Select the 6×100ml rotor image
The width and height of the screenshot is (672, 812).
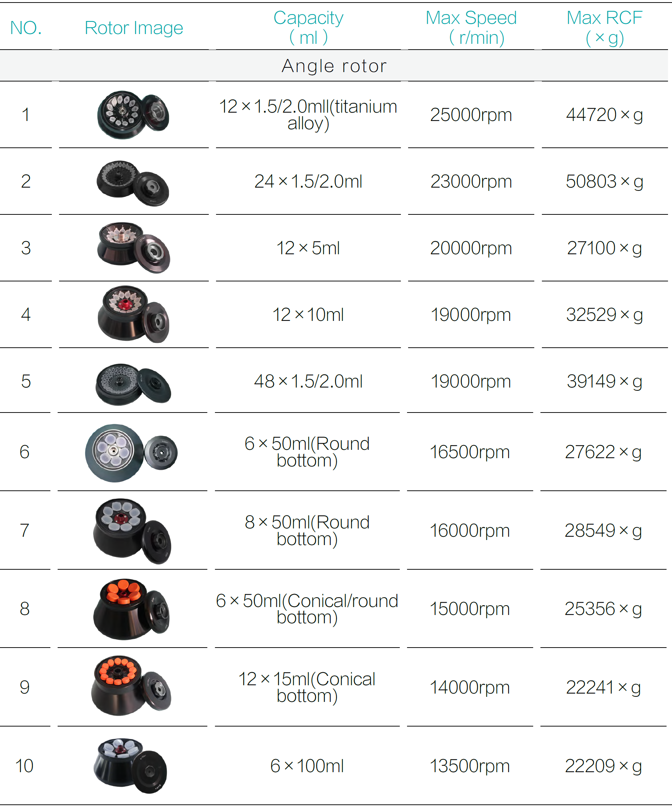pyautogui.click(x=130, y=766)
